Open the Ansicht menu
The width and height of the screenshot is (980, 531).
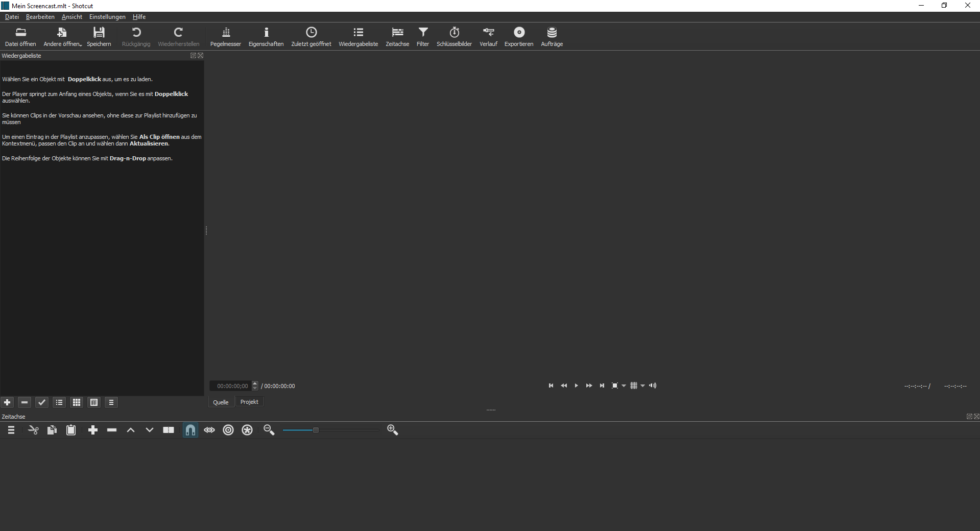[72, 17]
